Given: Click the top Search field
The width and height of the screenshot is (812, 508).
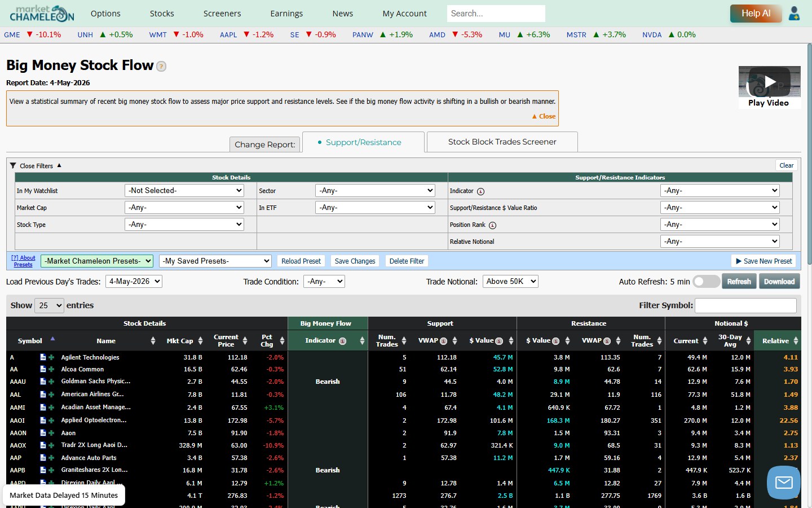Looking at the screenshot, I should click(x=496, y=14).
